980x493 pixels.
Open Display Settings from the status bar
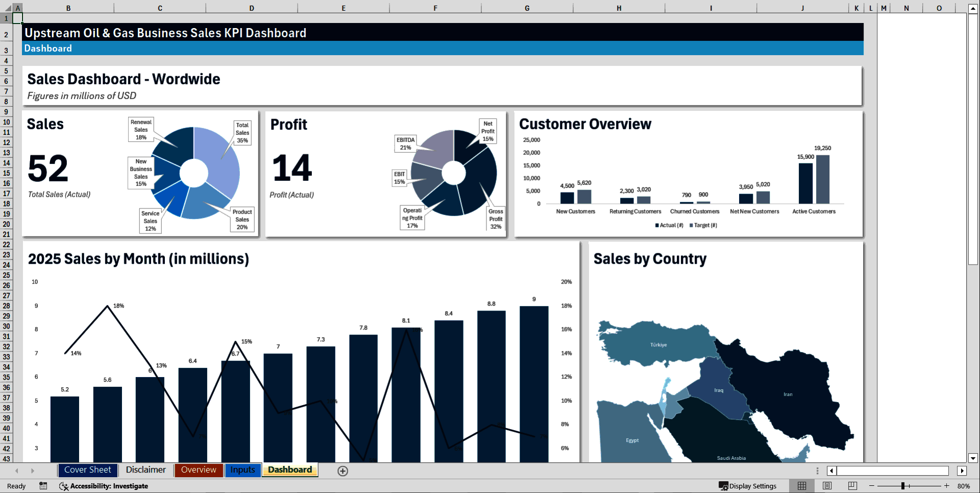click(749, 486)
